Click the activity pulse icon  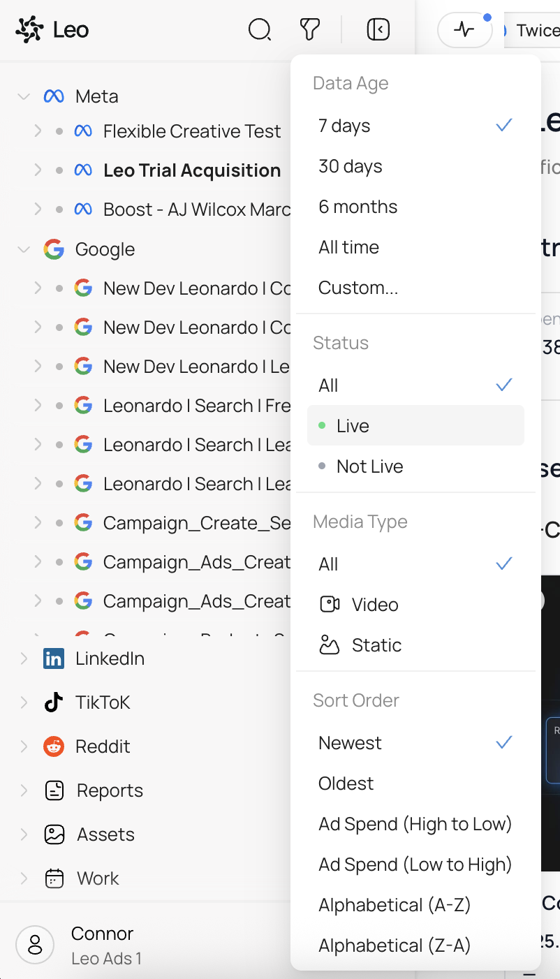(x=464, y=29)
